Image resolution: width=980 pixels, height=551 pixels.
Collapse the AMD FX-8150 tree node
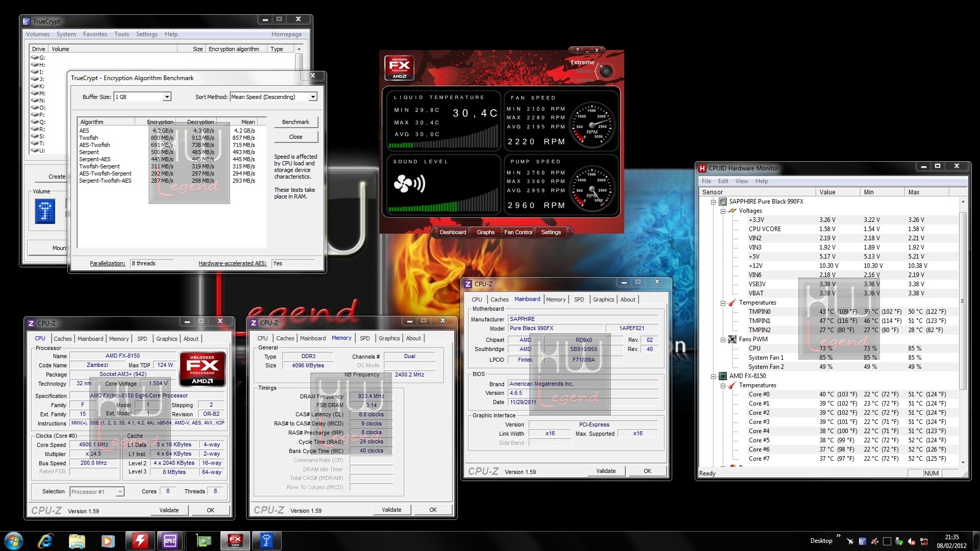713,377
